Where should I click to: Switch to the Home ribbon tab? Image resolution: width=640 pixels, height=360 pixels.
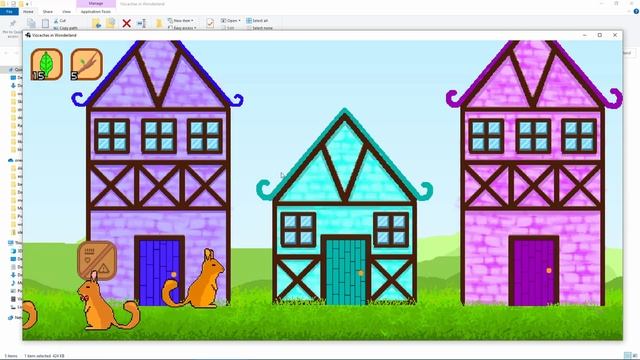[28, 12]
